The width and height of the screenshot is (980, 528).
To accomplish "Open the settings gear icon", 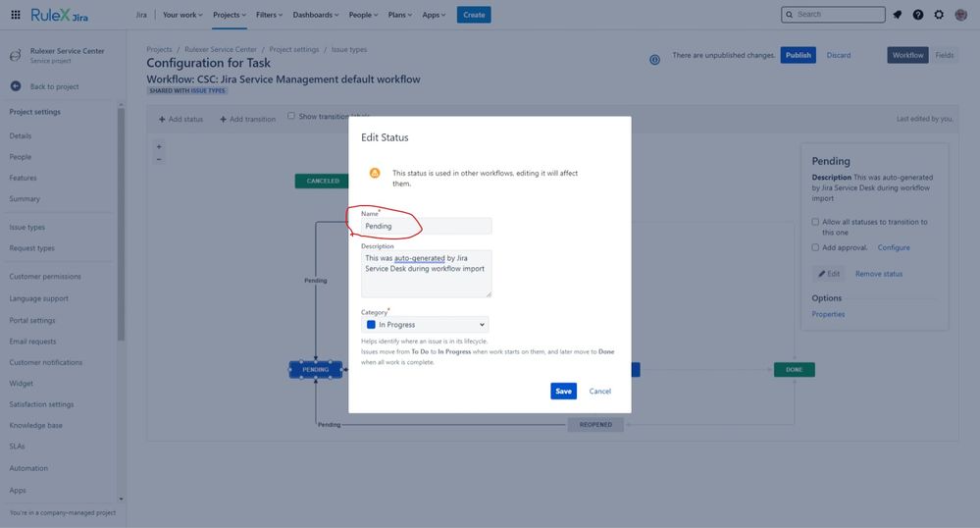I will click(939, 15).
